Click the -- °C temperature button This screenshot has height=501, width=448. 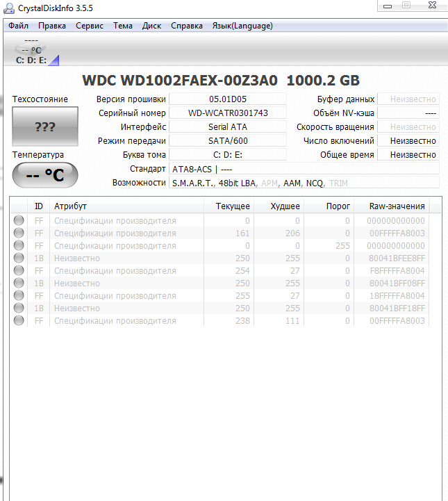(45, 175)
